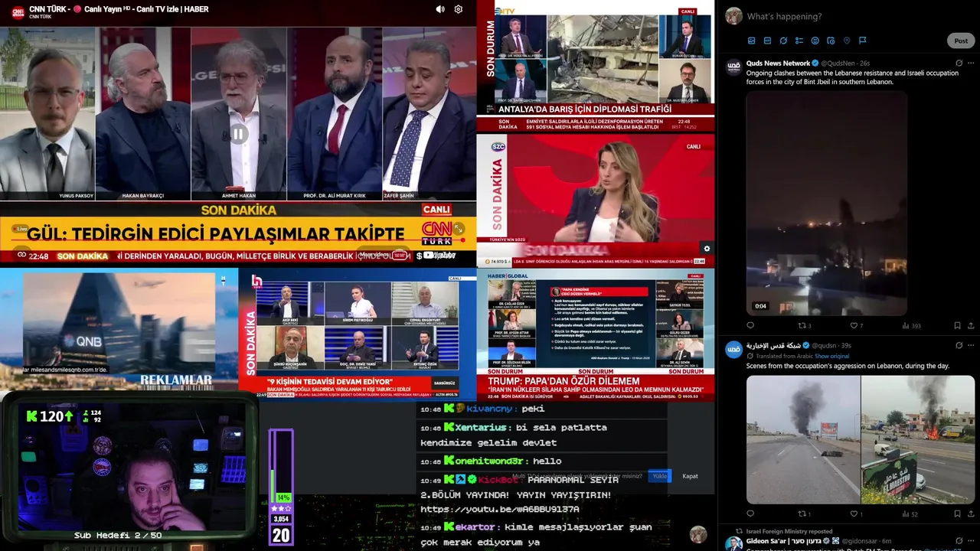Tag a location on the post
This screenshot has height=551, width=980.
click(x=847, y=41)
